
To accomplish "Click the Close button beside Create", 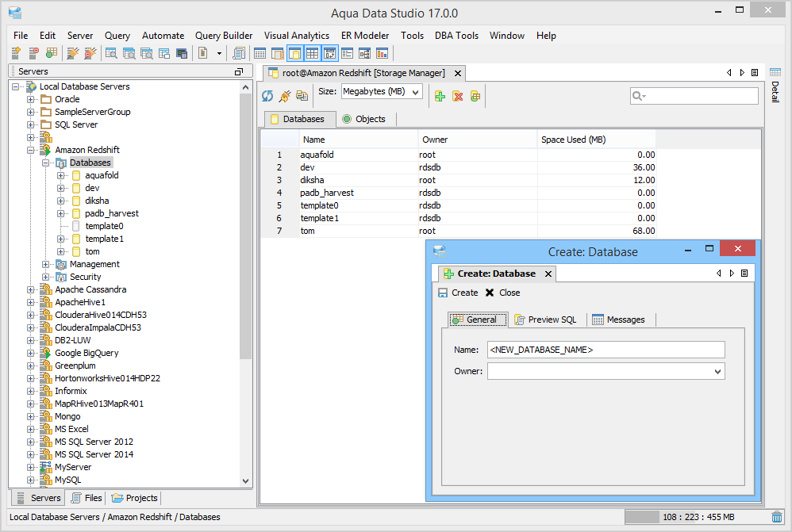I will coord(502,293).
